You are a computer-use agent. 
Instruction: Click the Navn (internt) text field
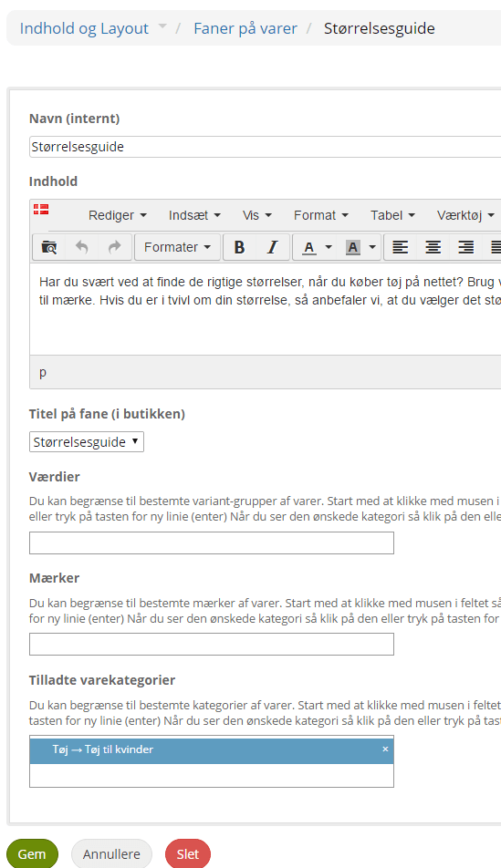[x=265, y=147]
